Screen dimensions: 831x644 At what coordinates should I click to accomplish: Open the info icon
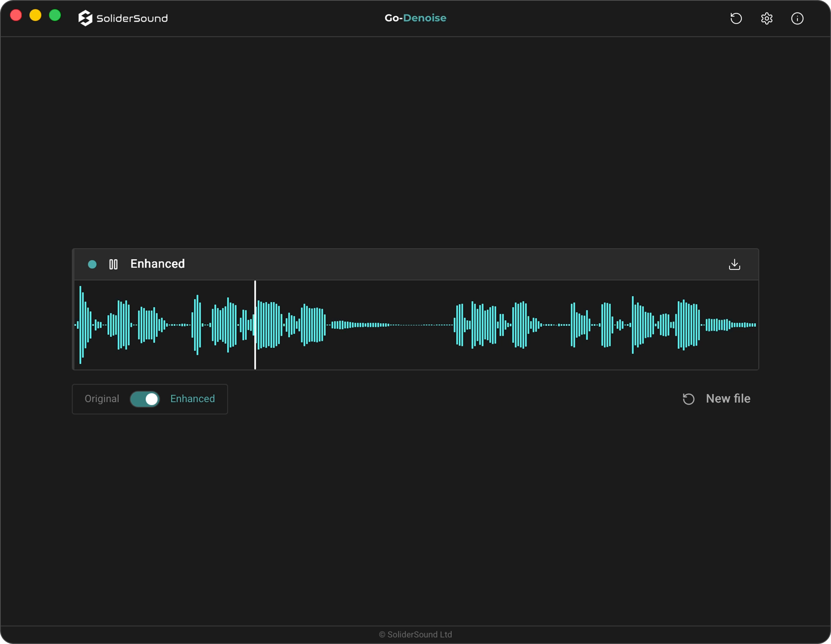tap(797, 18)
